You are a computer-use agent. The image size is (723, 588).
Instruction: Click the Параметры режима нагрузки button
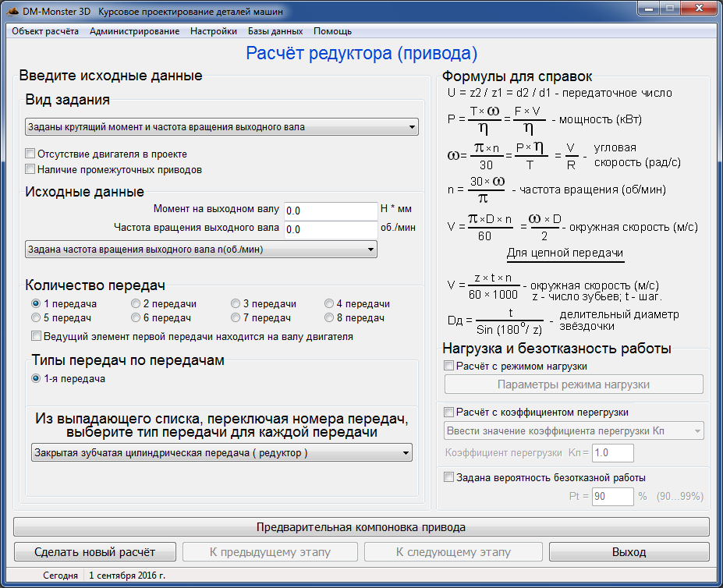coord(573,384)
